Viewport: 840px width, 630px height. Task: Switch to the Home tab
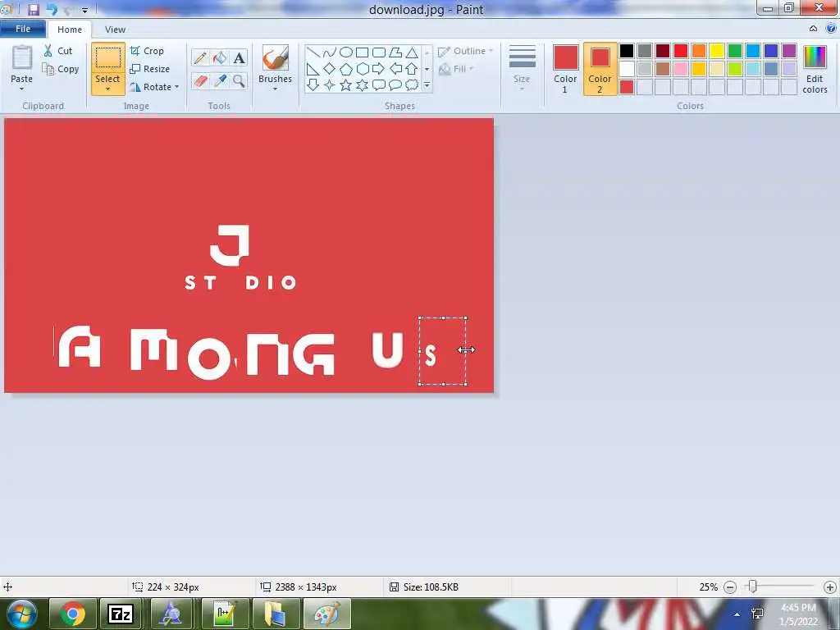point(70,30)
